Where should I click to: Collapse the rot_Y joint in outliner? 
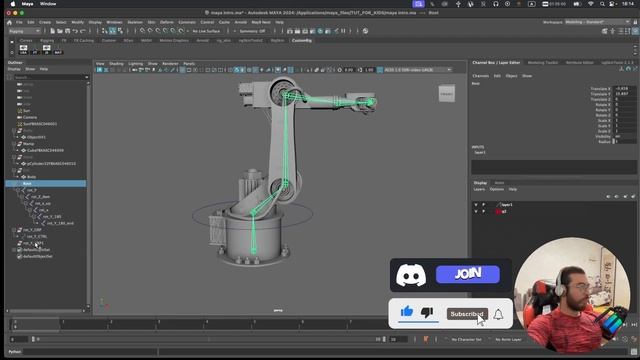click(x=18, y=190)
